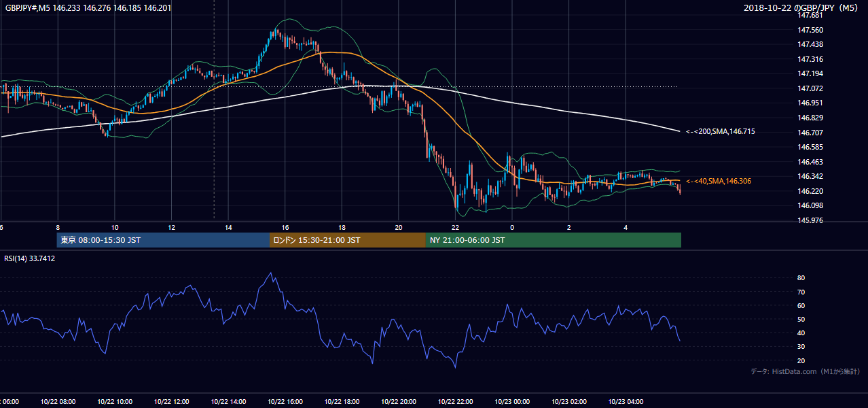The image size is (868, 408).
Task: Click price axis value 147.194
Action: tap(810, 73)
